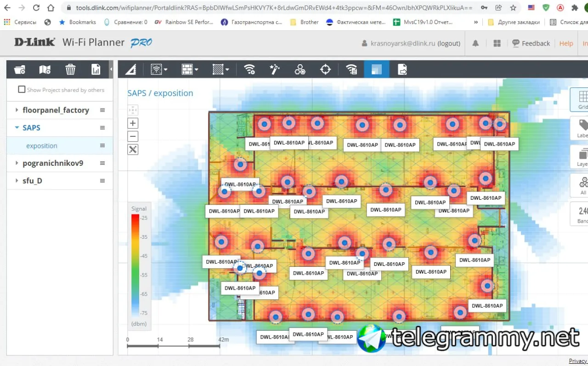Select the SAPS project name
Screen dimensions: 588x366
[31, 128]
